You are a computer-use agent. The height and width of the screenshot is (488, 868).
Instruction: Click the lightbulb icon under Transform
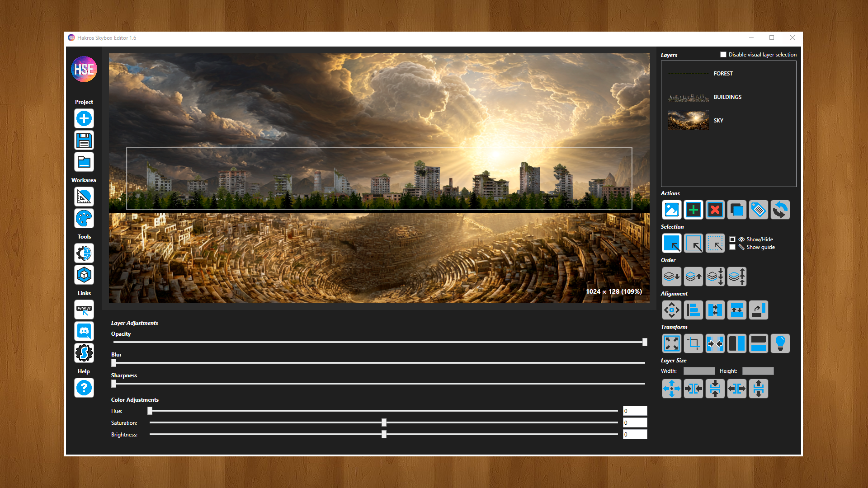780,343
